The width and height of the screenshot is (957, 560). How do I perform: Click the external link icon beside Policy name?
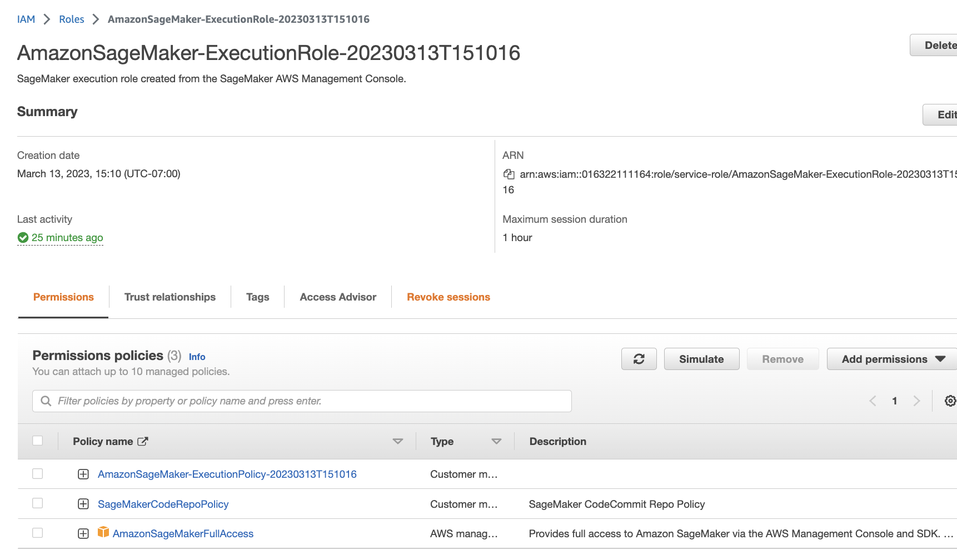point(143,441)
